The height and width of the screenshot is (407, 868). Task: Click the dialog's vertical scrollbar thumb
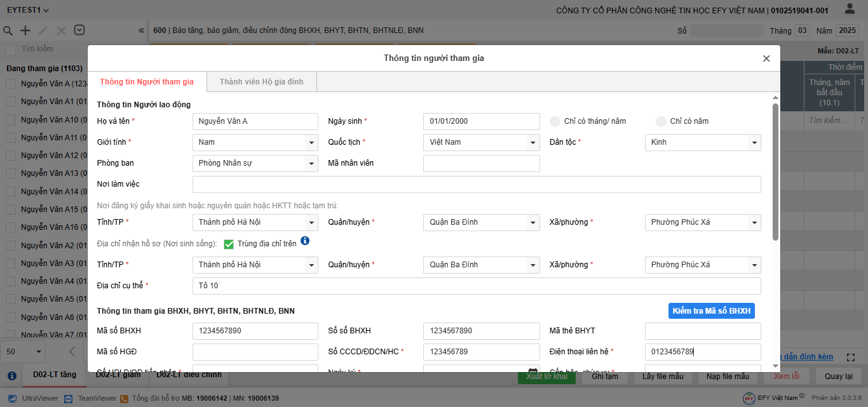coord(775,171)
